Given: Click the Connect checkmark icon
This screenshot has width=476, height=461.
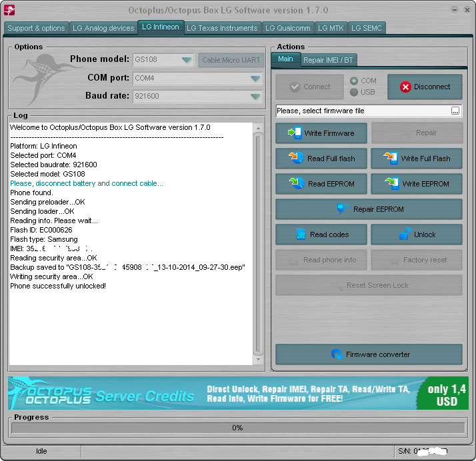Looking at the screenshot, I should point(295,87).
